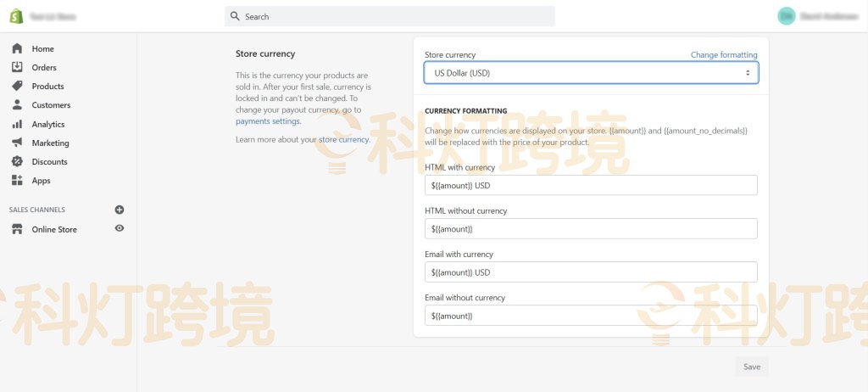Focus the Email without currency field

(591, 316)
